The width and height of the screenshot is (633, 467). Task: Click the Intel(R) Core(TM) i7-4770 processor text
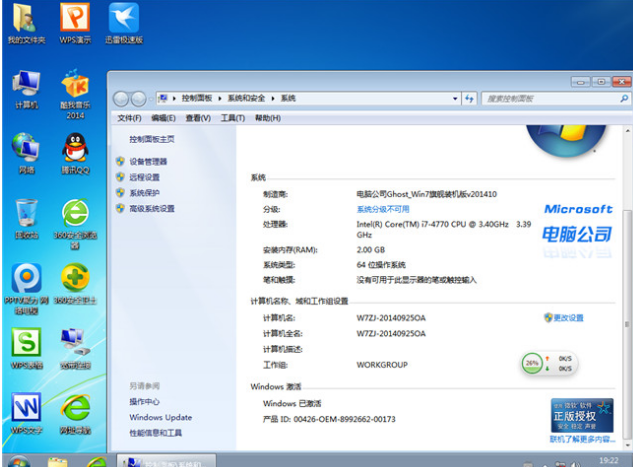(x=444, y=229)
